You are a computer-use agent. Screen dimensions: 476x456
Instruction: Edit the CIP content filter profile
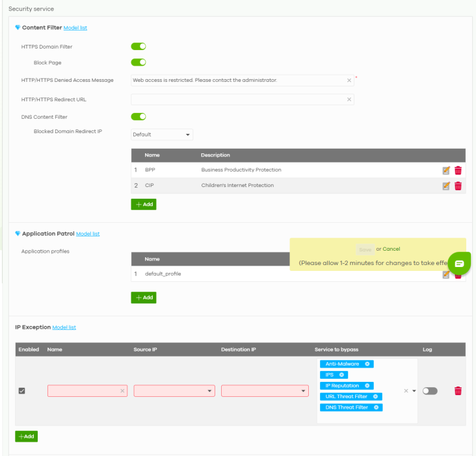(446, 186)
